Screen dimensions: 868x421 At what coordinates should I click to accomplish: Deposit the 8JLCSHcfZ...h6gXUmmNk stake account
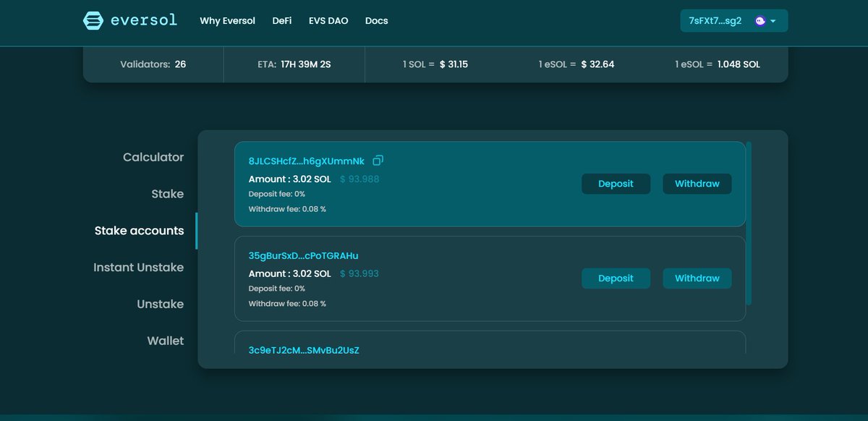[x=616, y=184]
